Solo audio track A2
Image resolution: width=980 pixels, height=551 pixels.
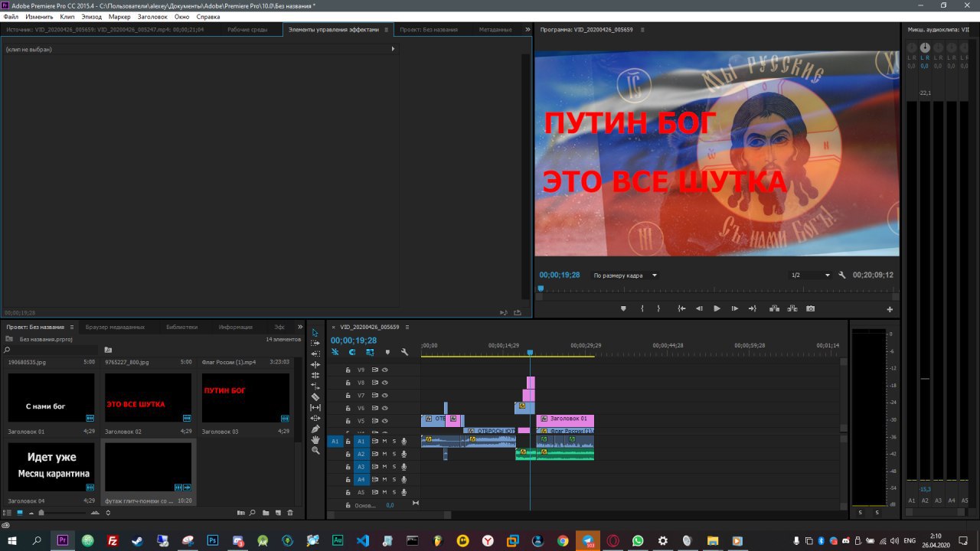[x=394, y=454]
